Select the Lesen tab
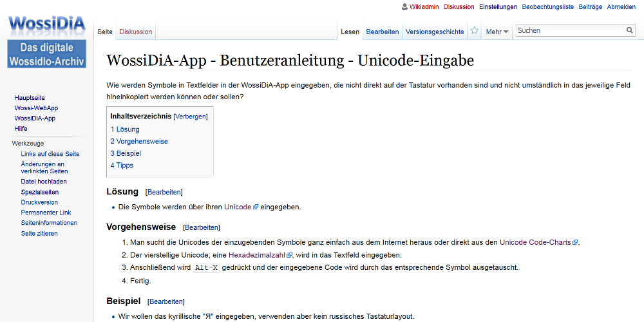The image size is (644, 322). point(350,32)
